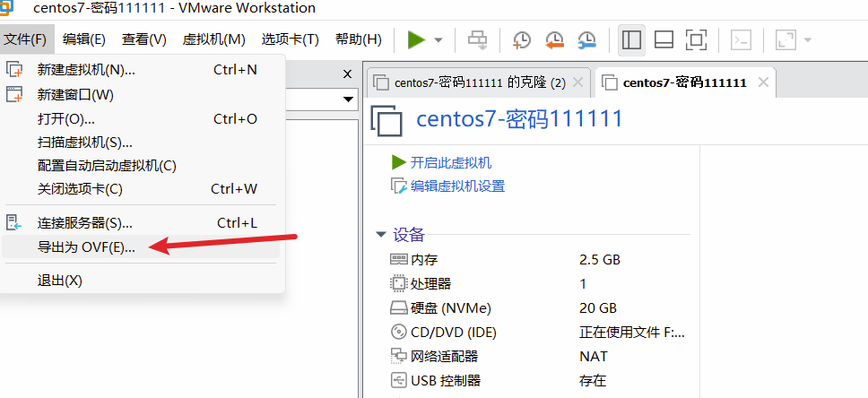Open the 文件(F) menu
The image size is (868, 398).
click(26, 39)
